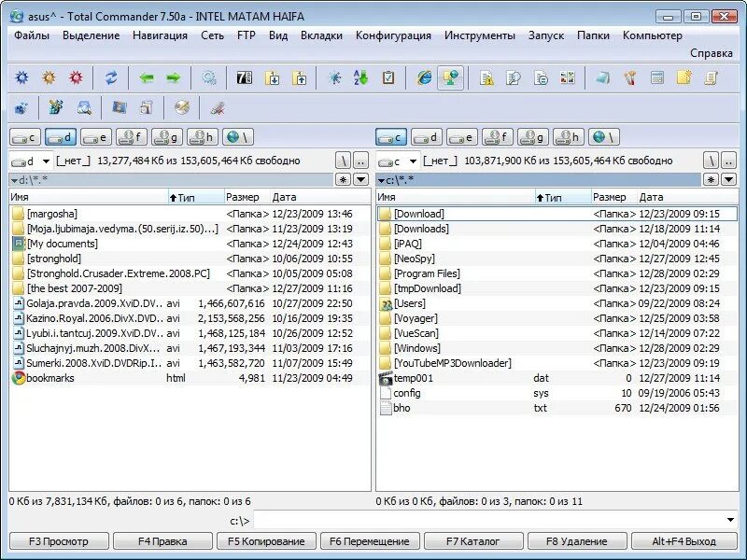Click the clipboard checkmark toolbar icon
Screen dimensions: 747x560
(388, 77)
